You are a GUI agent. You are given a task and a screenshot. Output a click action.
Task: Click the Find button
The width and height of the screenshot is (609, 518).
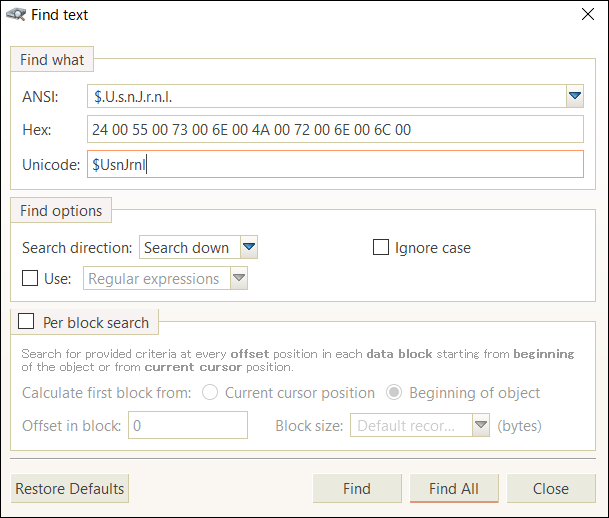coord(356,489)
